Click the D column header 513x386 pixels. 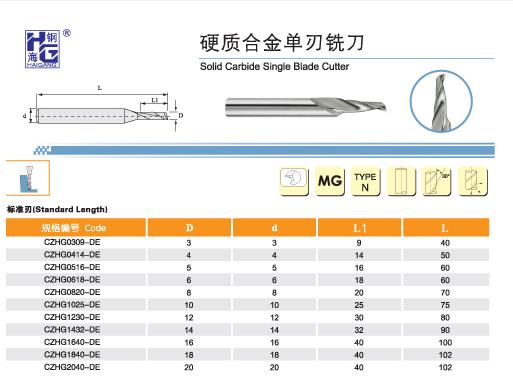189,228
